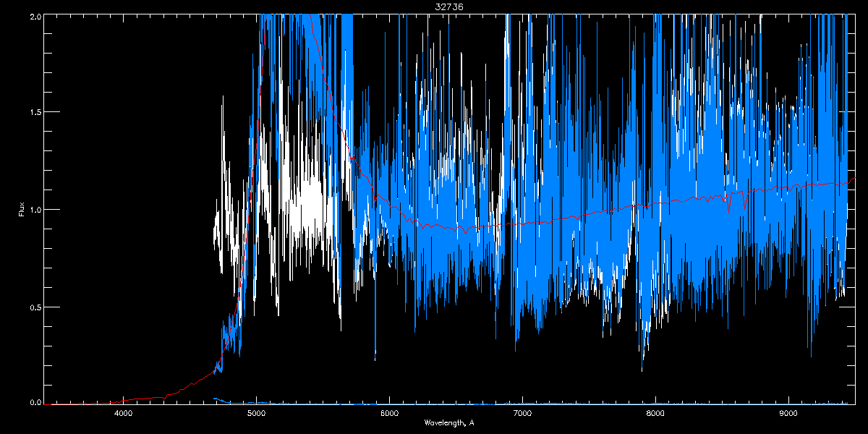The width and height of the screenshot is (868, 434).
Task: Click the 0.5 y-axis tick label
Action: (35, 307)
